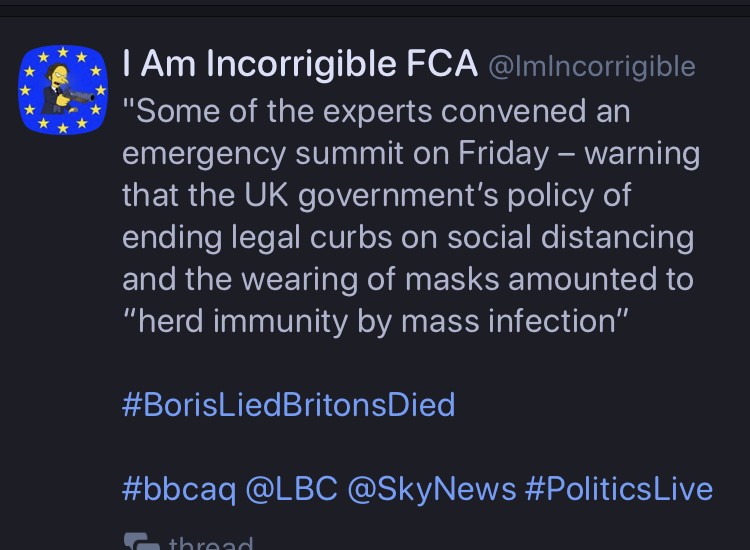Open the thread label below the tweet
This screenshot has width=750, height=550.
coord(210,544)
